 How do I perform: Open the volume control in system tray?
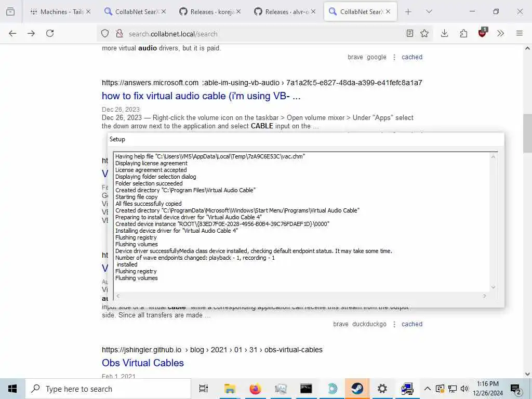pyautogui.click(x=464, y=389)
